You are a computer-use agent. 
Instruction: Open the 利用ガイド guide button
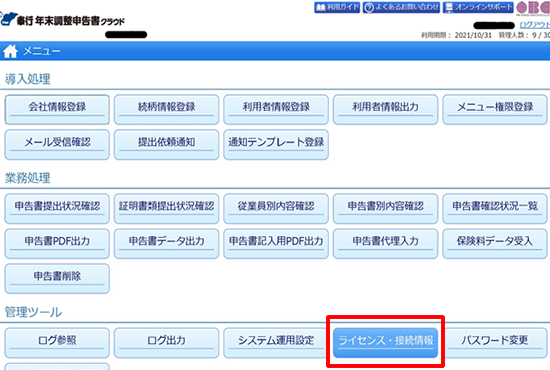pyautogui.click(x=337, y=7)
